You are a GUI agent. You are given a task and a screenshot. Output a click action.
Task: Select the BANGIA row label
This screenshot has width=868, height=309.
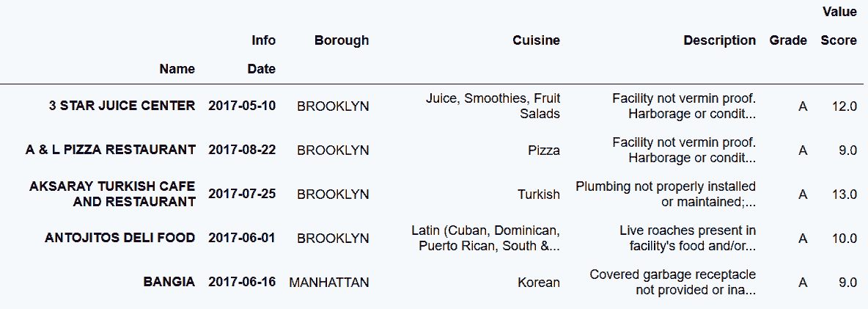170,282
